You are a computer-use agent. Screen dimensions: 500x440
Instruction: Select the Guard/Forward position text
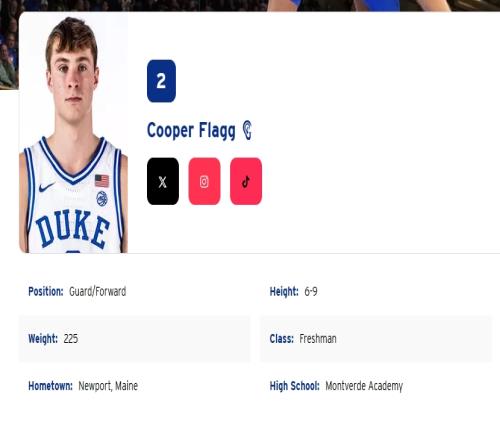tap(98, 291)
